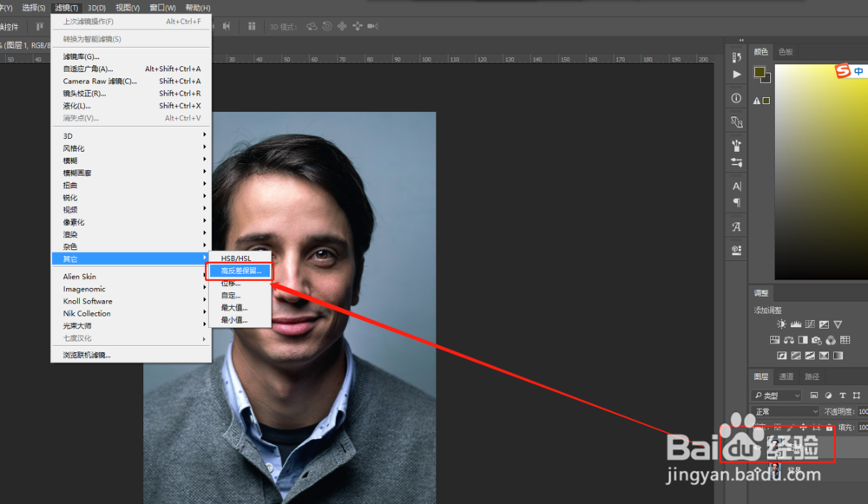The height and width of the screenshot is (504, 868).
Task: Add a Curves adjustment
Action: pyautogui.click(x=810, y=324)
